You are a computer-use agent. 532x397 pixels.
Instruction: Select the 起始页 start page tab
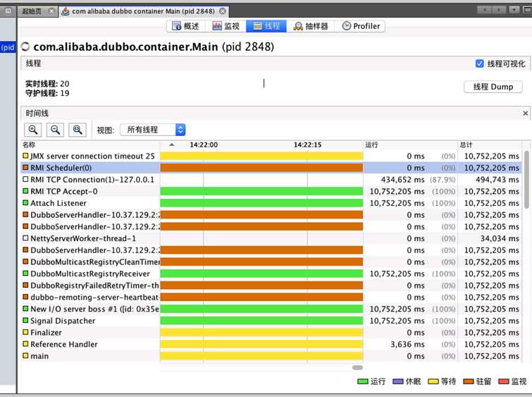32,11
